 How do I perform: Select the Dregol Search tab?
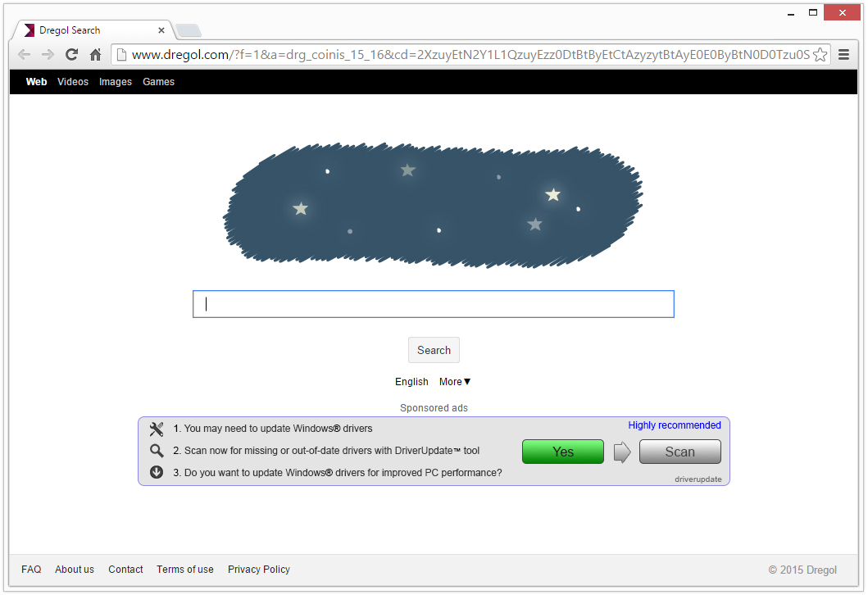click(x=93, y=30)
